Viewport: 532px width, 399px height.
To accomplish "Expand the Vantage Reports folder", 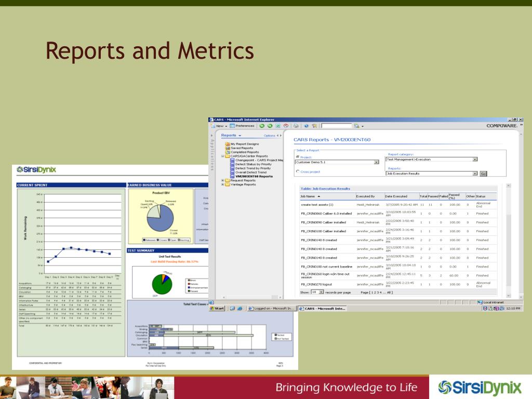I will point(222,184).
